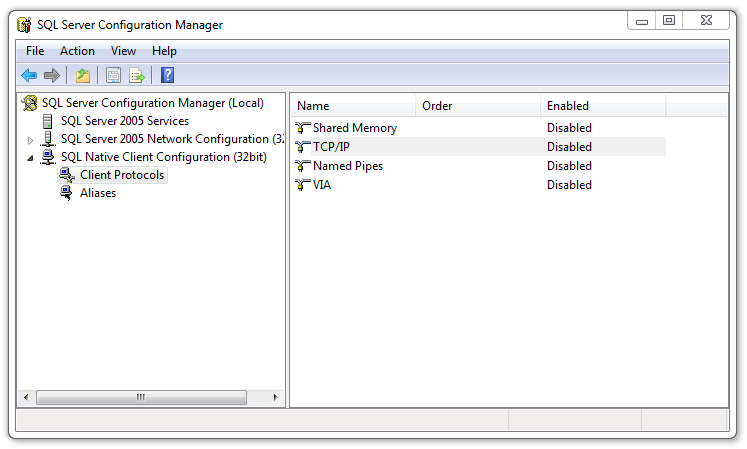
Task: Collapse SQL Native Client Configuration node
Action: click(30, 158)
